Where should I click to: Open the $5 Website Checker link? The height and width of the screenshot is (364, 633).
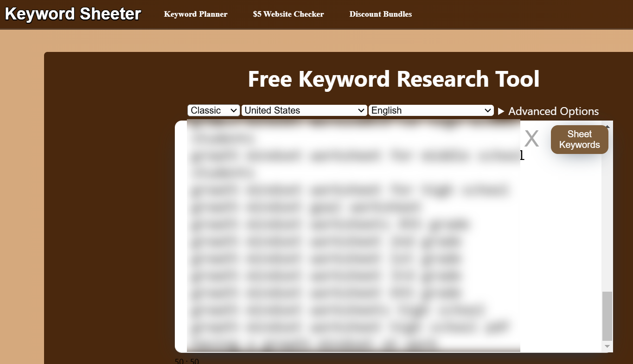288,14
